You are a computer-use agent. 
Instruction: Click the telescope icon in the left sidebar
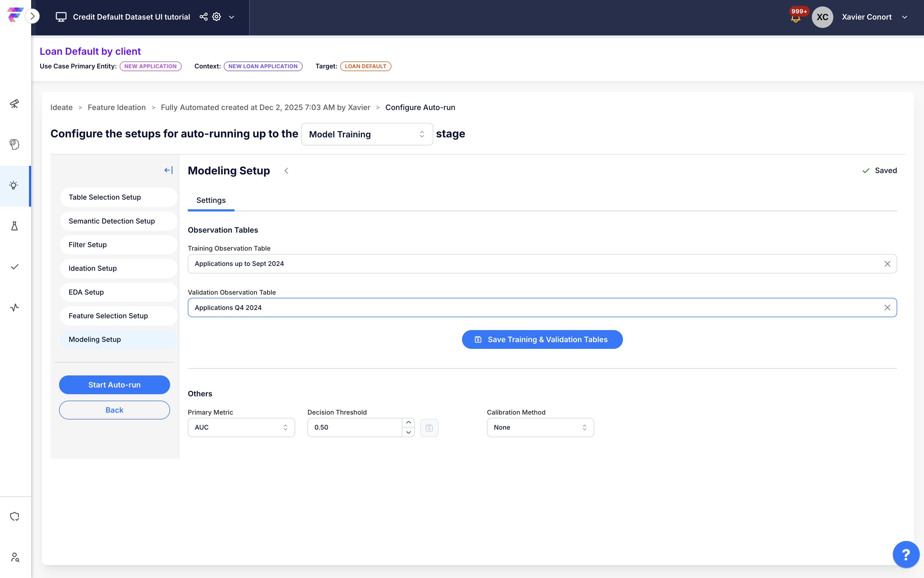pyautogui.click(x=14, y=104)
